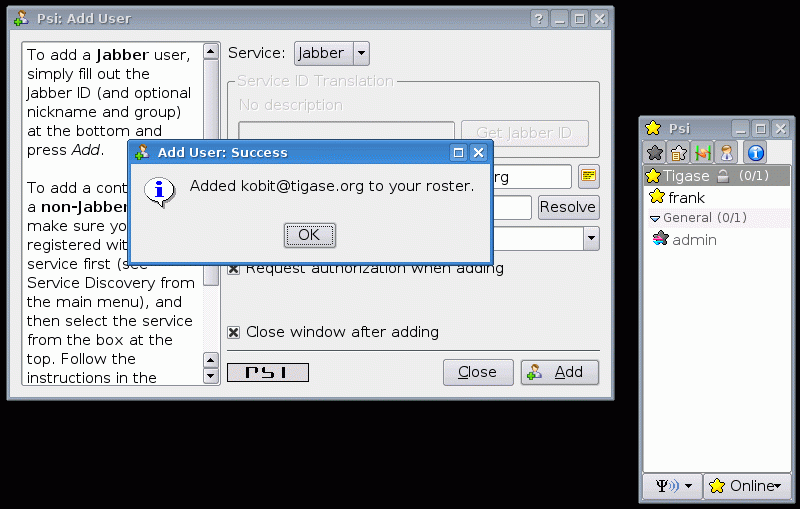Click the Add User window help question button
The image size is (800, 509).
(x=539, y=19)
